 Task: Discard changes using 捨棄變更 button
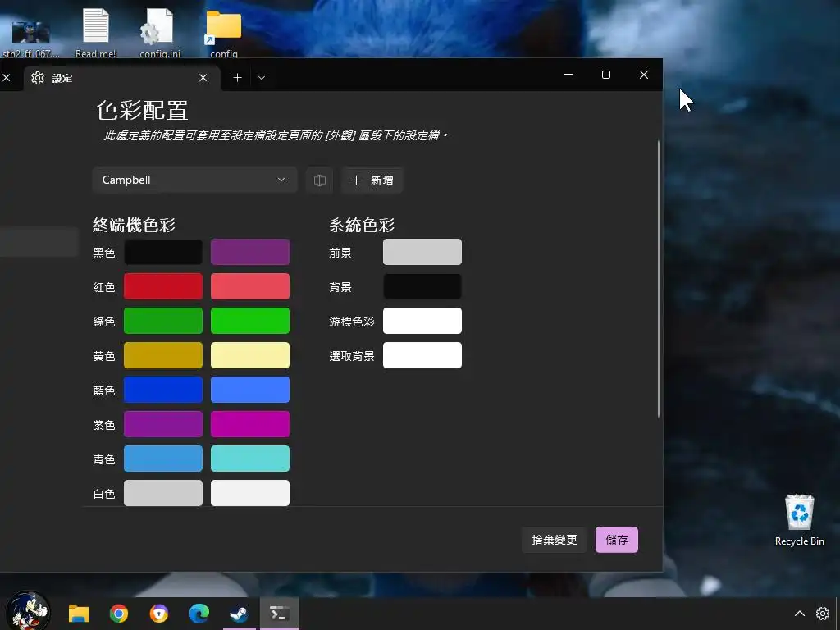tap(554, 540)
